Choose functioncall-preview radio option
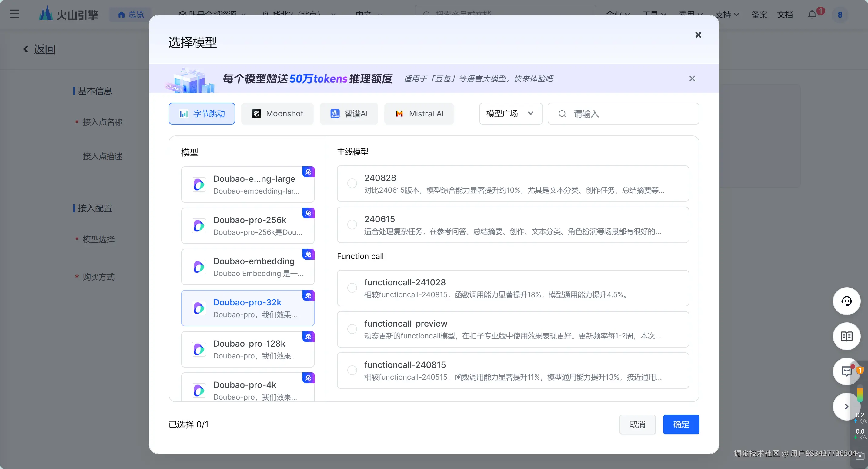Image resolution: width=868 pixels, height=469 pixels. pyautogui.click(x=352, y=329)
